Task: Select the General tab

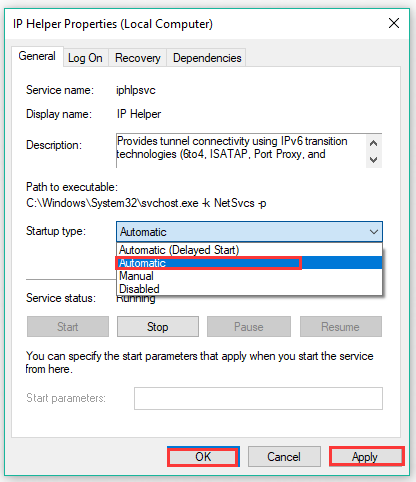Action: click(37, 56)
